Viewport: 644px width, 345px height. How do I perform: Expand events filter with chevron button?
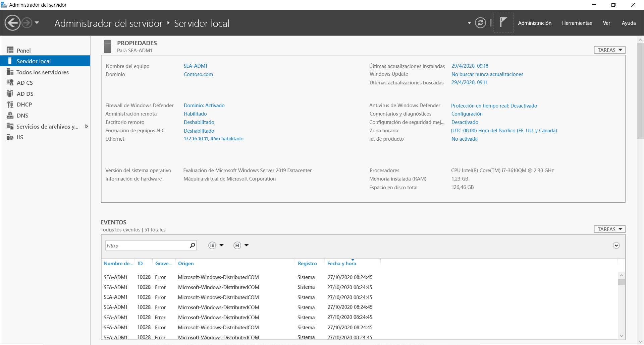(x=616, y=245)
